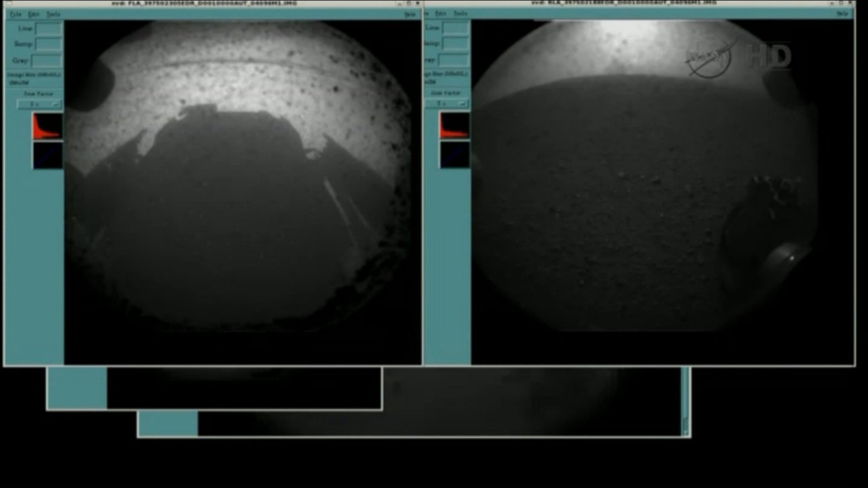This screenshot has width=868, height=488.
Task: Expand the zoom selector arrow on left sidebar
Action: 55,104
